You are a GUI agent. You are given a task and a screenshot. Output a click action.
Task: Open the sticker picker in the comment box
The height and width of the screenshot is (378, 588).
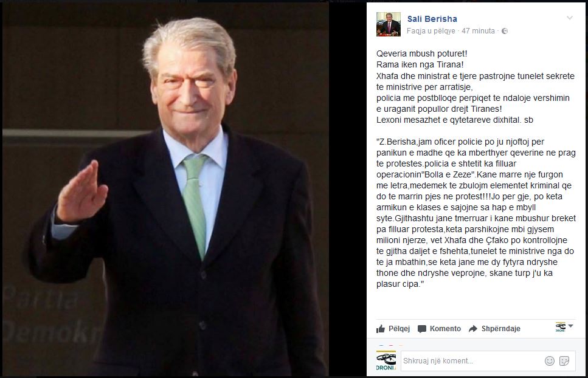point(564,361)
